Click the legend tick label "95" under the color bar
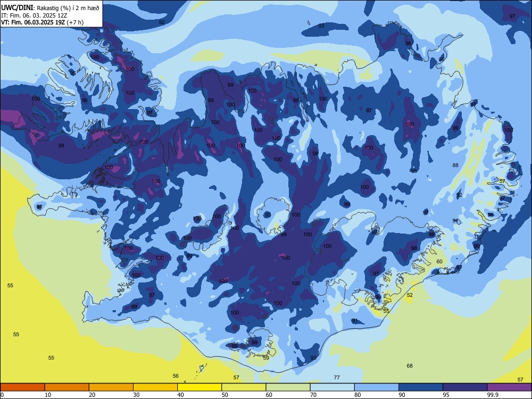The height and width of the screenshot is (399, 532). click(x=446, y=395)
